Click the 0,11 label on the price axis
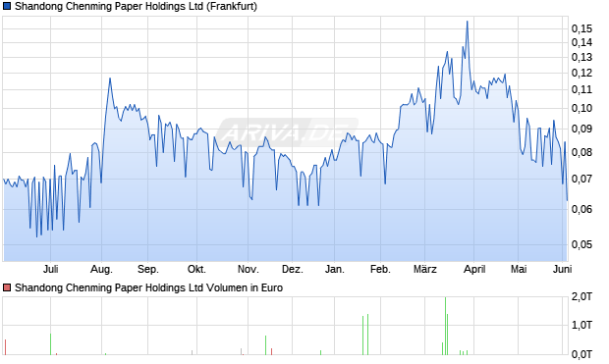Viewport: 609px width, 364px height. pos(581,89)
